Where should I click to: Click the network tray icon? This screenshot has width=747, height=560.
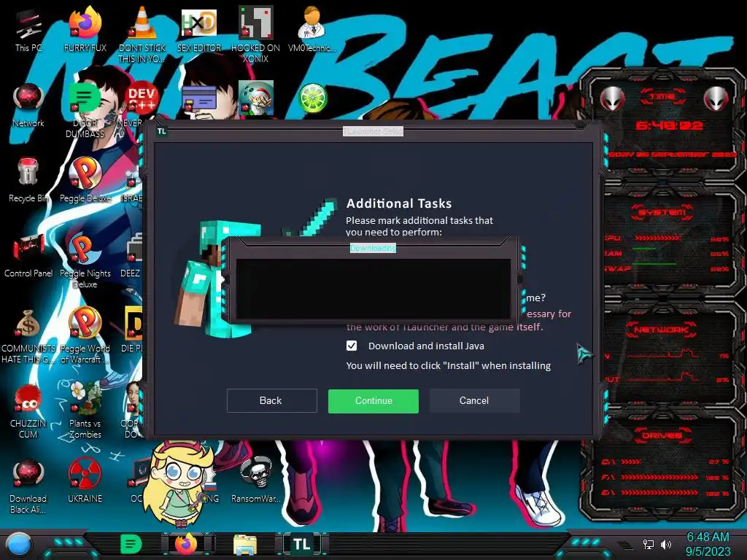(x=649, y=544)
